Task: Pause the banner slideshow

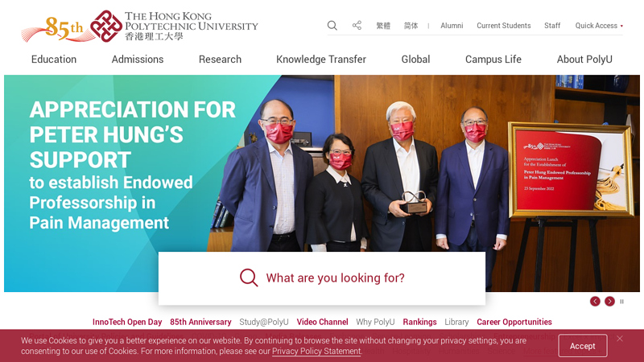Action: click(621, 301)
